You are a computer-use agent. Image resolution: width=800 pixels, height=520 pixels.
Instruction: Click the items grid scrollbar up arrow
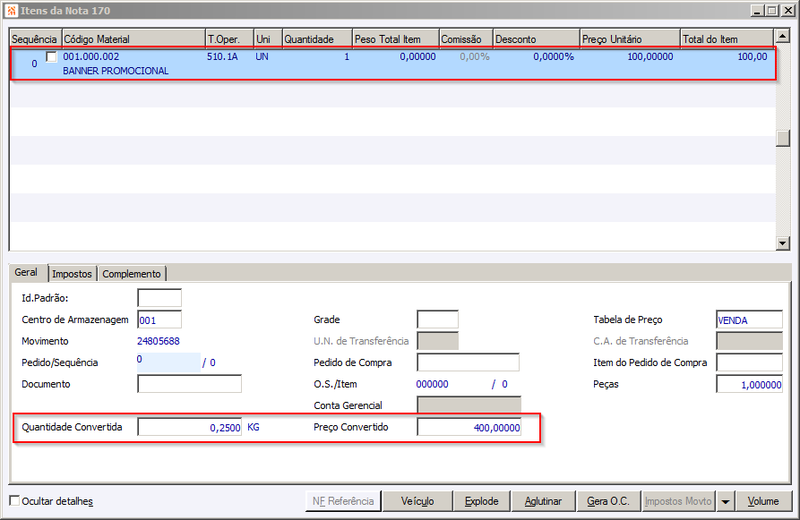783,36
